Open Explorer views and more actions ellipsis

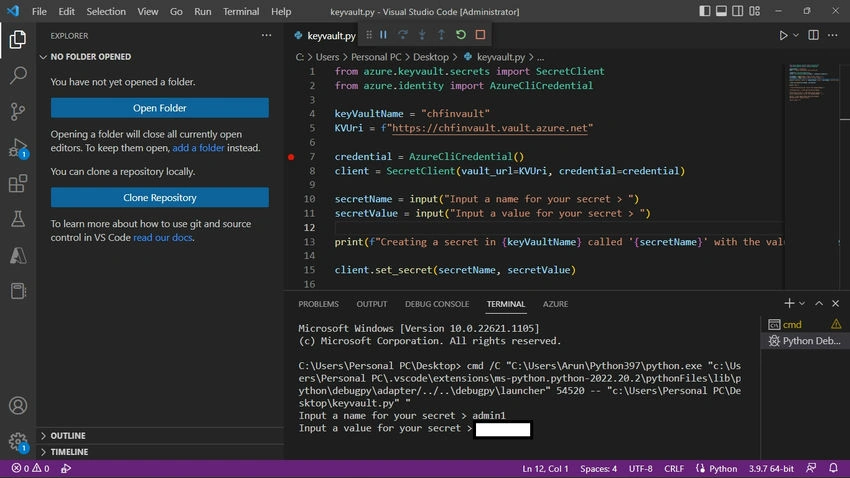[266, 35]
